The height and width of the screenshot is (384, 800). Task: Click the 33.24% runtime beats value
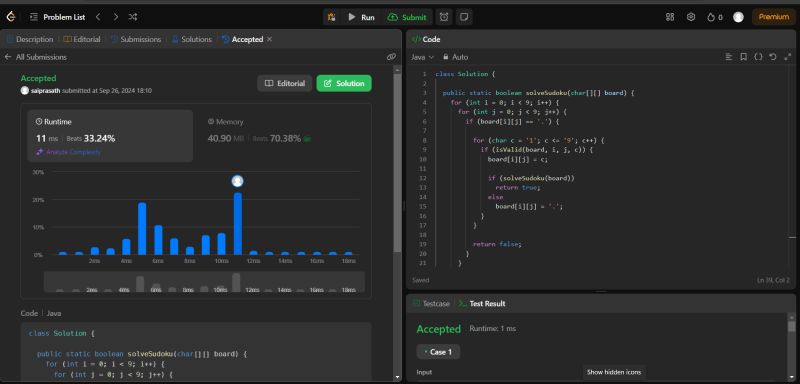tap(99, 138)
